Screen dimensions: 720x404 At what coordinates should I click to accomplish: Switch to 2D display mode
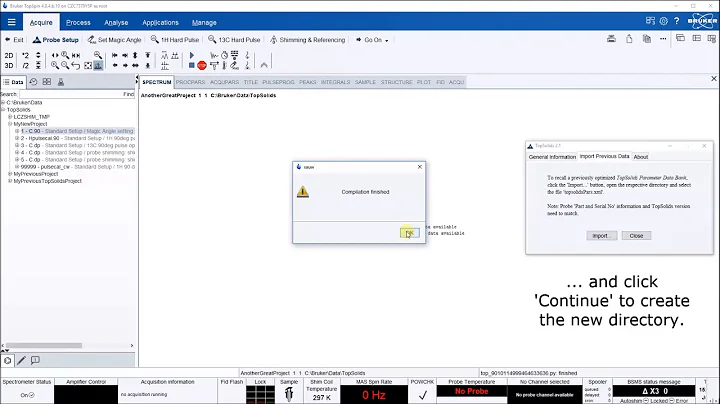(9, 55)
